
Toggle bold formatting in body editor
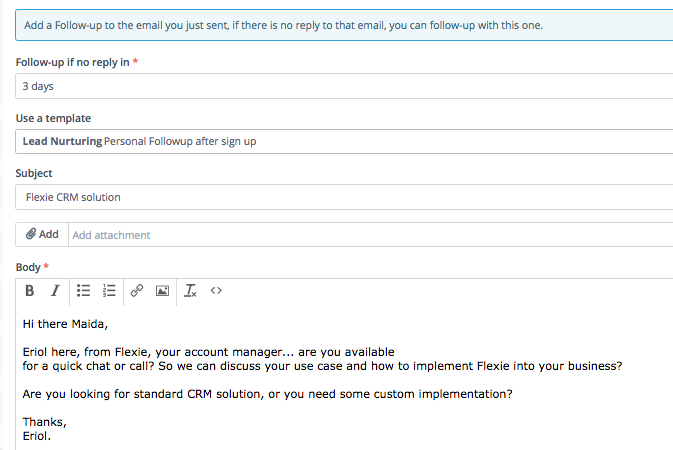point(30,291)
